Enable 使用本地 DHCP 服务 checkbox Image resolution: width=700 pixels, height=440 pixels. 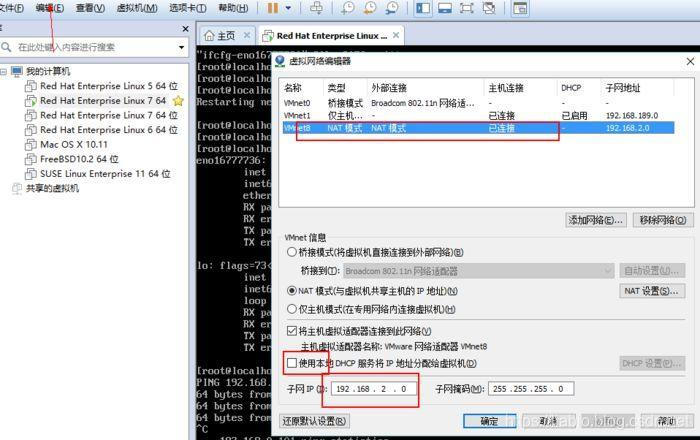292,363
